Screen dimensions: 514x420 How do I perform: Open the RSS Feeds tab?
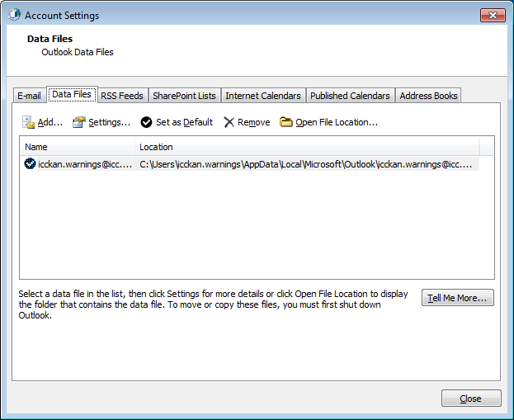click(x=121, y=96)
